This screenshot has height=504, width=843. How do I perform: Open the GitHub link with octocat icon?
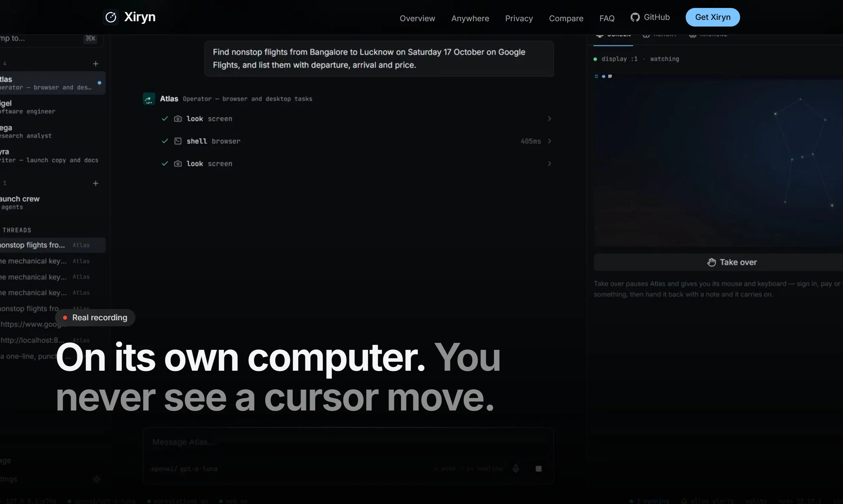click(x=650, y=17)
